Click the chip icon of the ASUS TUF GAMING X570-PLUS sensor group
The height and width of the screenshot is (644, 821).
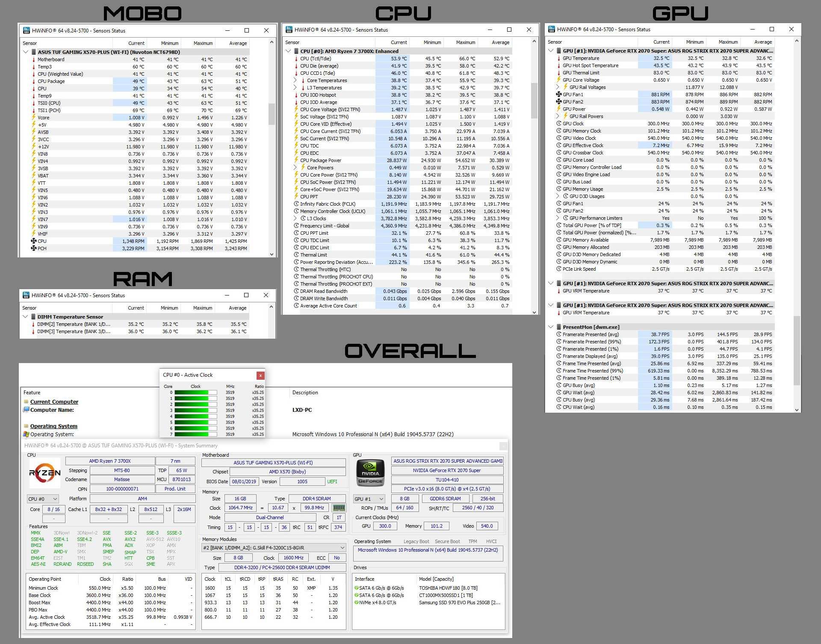34,52
